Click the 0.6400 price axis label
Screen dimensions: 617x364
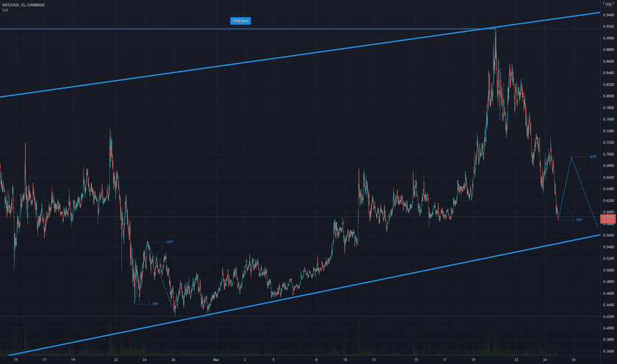(x=608, y=189)
